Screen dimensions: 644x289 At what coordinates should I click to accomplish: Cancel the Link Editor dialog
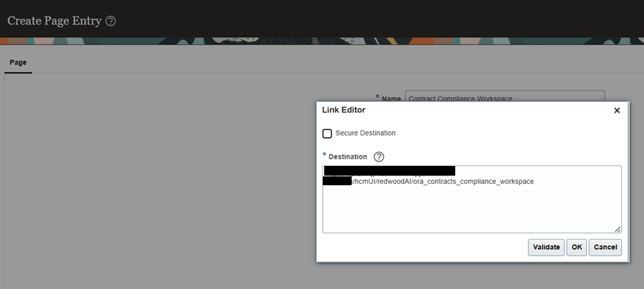click(x=605, y=247)
